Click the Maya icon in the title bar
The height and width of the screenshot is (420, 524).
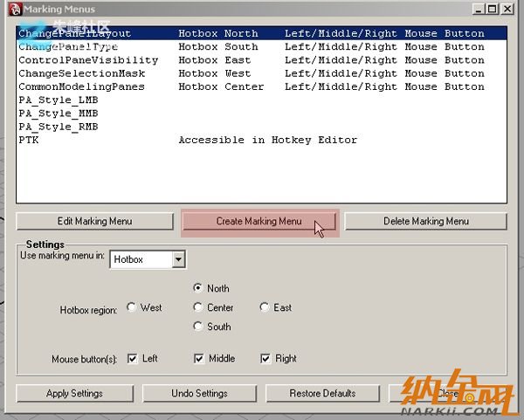click(10, 8)
